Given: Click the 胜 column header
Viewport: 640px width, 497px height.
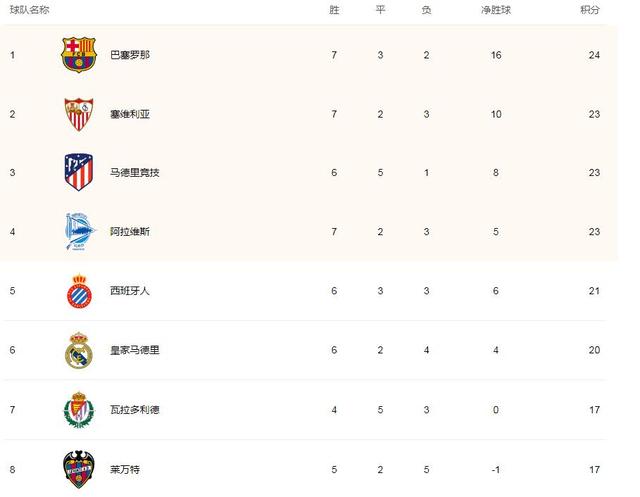Looking at the screenshot, I should (334, 10).
